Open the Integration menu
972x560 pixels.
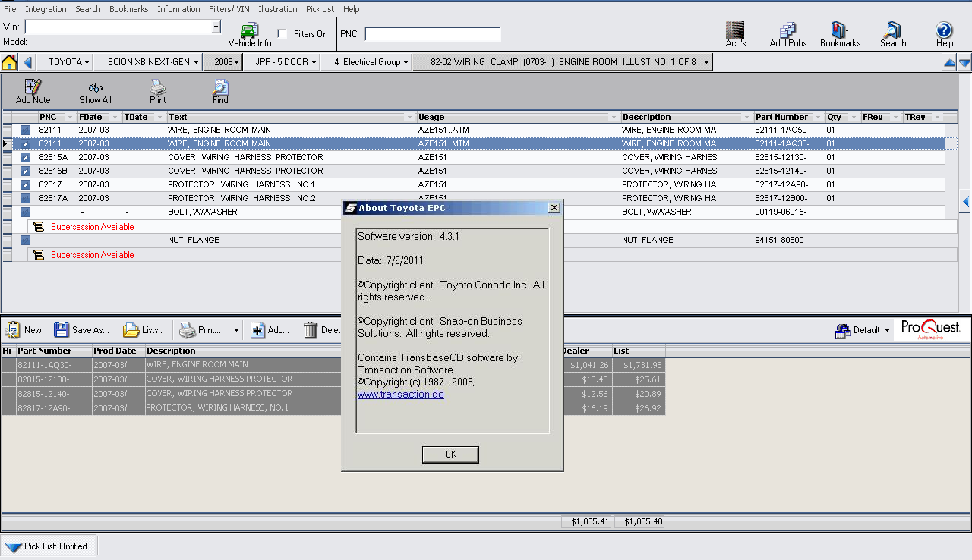(x=46, y=9)
